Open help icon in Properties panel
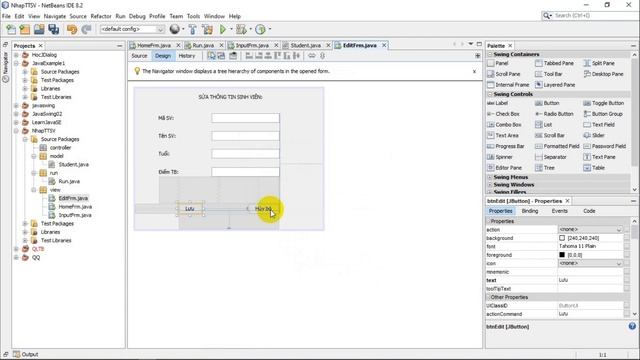 [x=632, y=326]
